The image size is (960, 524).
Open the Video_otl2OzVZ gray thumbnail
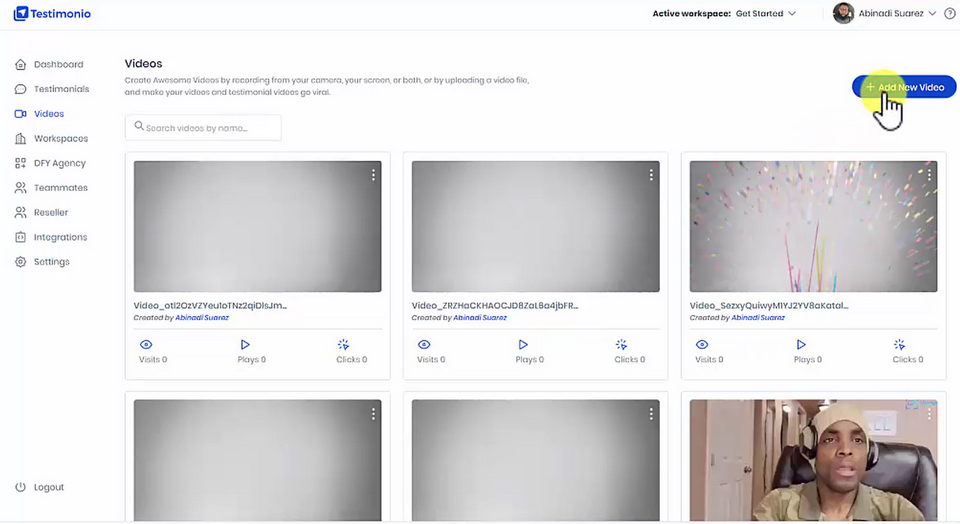point(257,226)
